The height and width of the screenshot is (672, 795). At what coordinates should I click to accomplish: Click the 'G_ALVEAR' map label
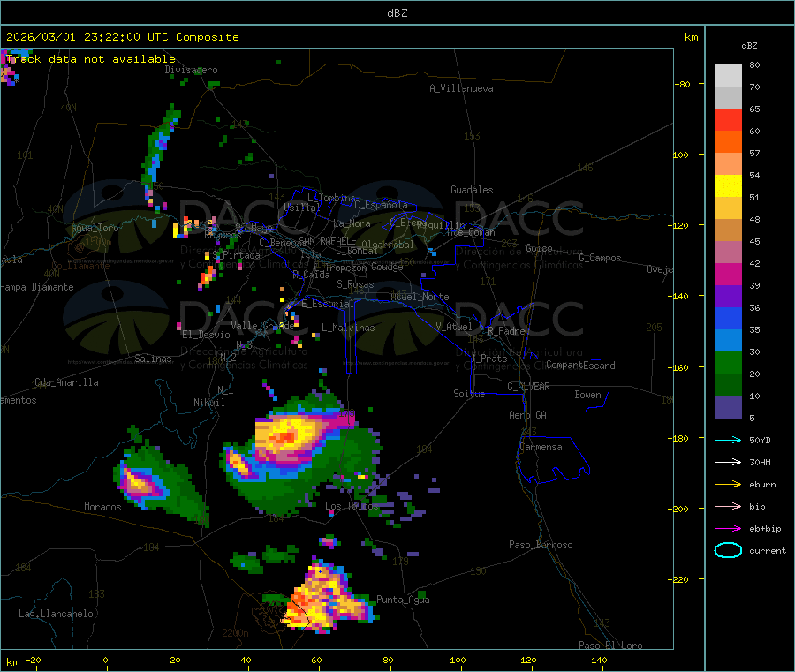[528, 387]
